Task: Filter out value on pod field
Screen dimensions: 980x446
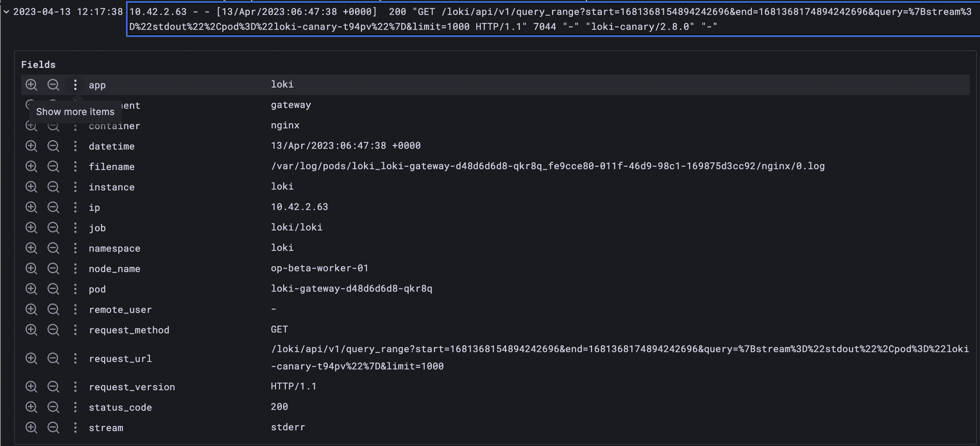Action: 53,289
